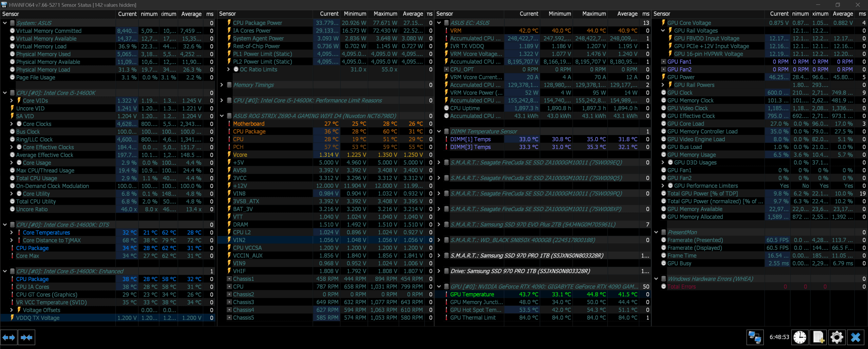Screen dimensions: 868x349
Task: Click the expand columns arrows button
Action: pyautogui.click(x=9, y=337)
